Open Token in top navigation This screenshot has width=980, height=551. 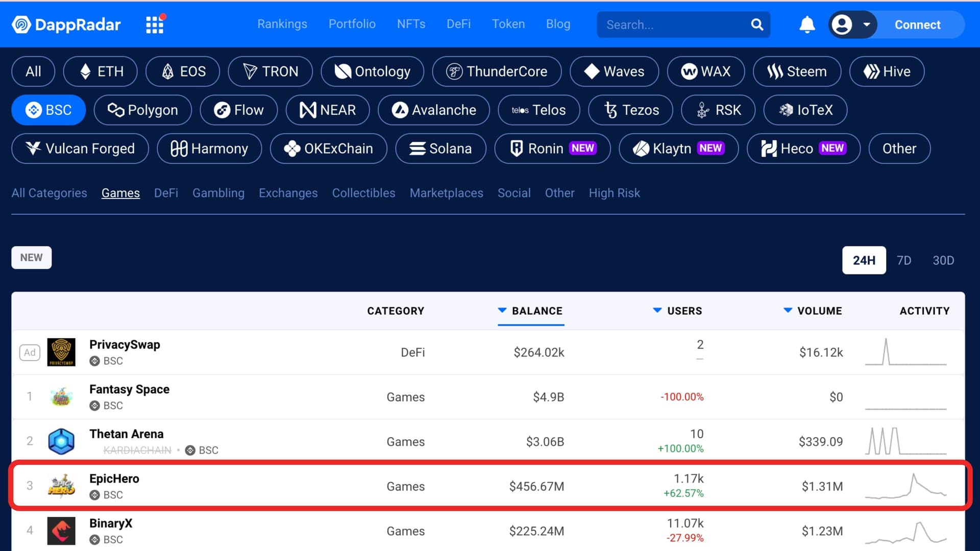pyautogui.click(x=508, y=24)
